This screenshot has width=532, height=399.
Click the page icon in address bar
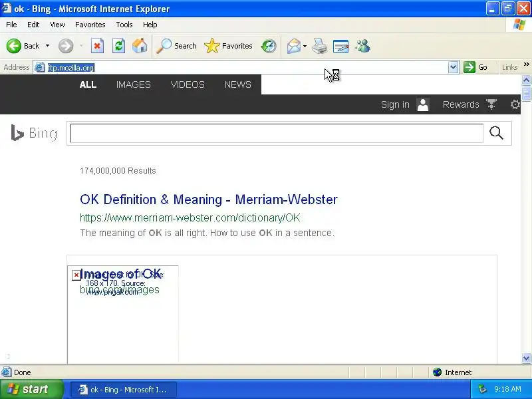[40, 67]
